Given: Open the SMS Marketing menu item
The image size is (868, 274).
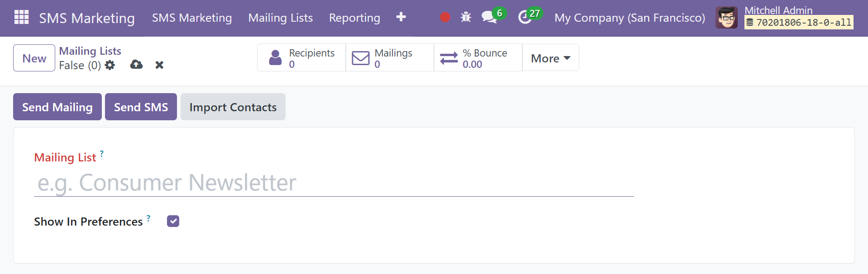Looking at the screenshot, I should point(192,18).
